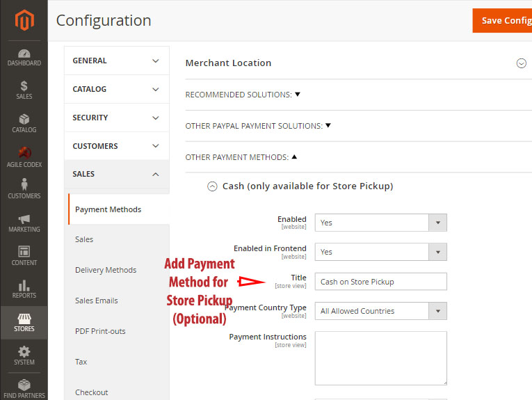Collapse the Sales configuration section
This screenshot has width=532, height=400.
tap(116, 174)
